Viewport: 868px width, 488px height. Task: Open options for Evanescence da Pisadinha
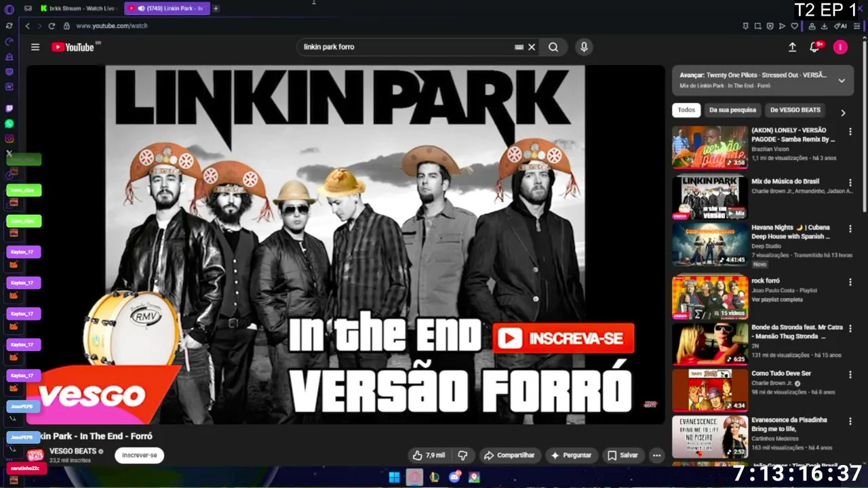click(850, 422)
